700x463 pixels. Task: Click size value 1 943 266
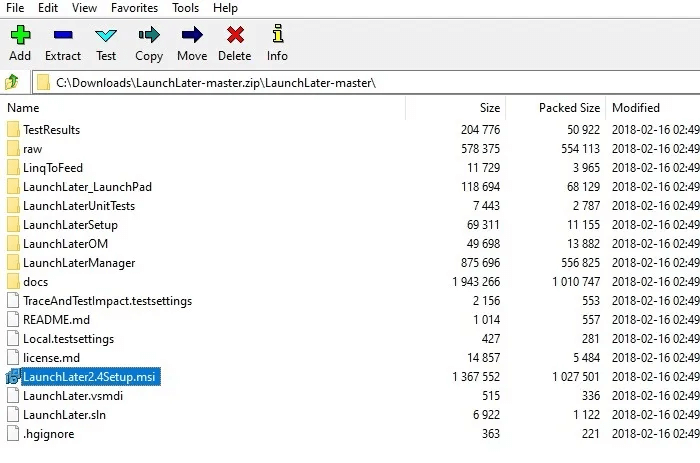[x=476, y=282]
